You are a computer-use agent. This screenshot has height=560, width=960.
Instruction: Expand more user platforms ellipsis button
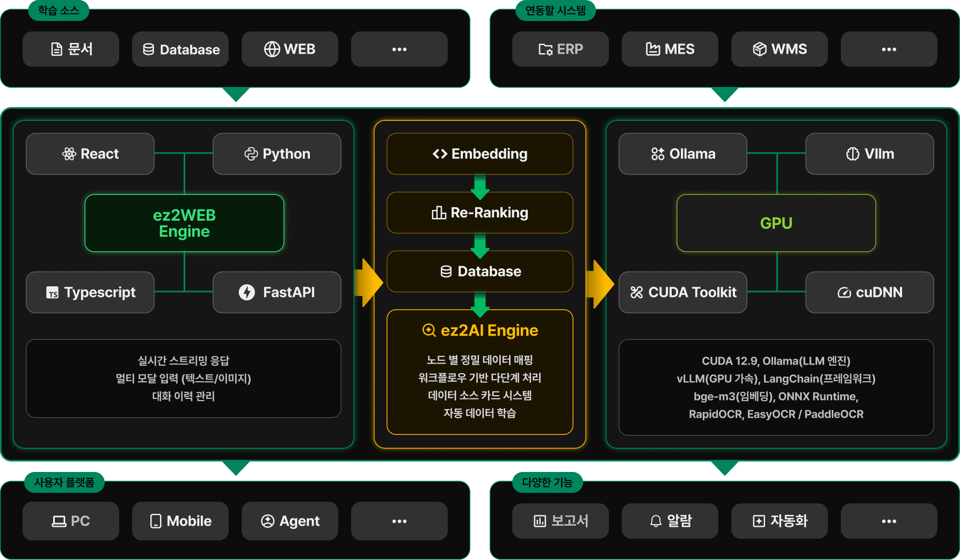pos(399,521)
